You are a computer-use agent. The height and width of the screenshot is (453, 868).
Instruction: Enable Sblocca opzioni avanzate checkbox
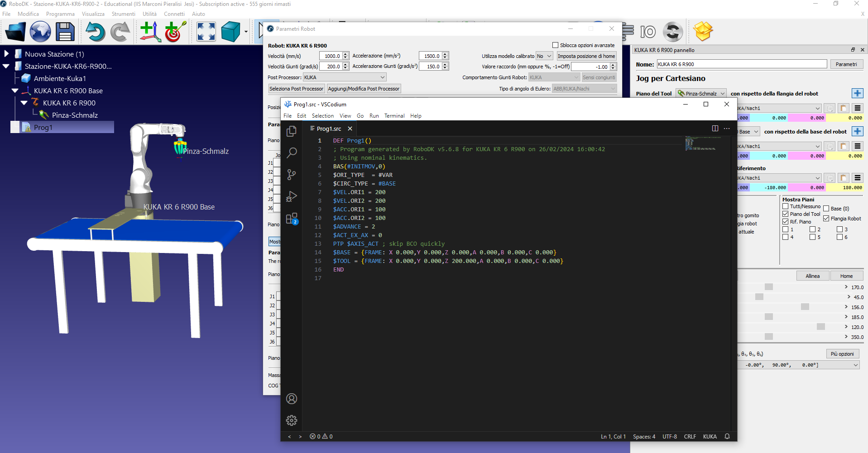click(x=555, y=45)
